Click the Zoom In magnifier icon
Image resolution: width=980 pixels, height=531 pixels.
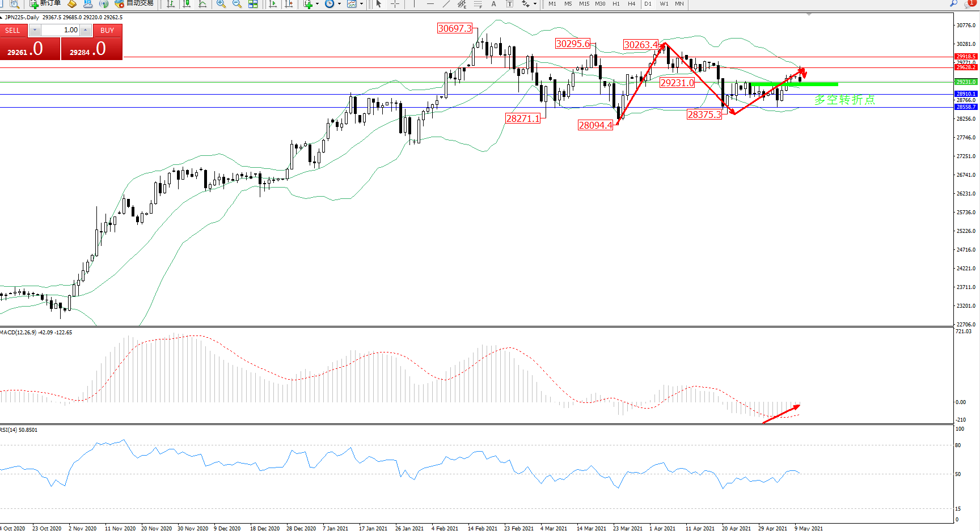pyautogui.click(x=221, y=4)
